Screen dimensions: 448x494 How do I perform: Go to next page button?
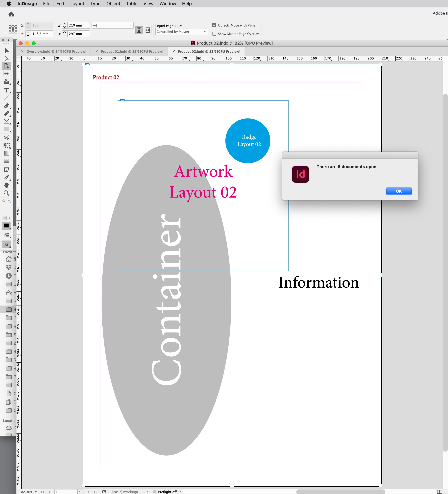pos(88,492)
